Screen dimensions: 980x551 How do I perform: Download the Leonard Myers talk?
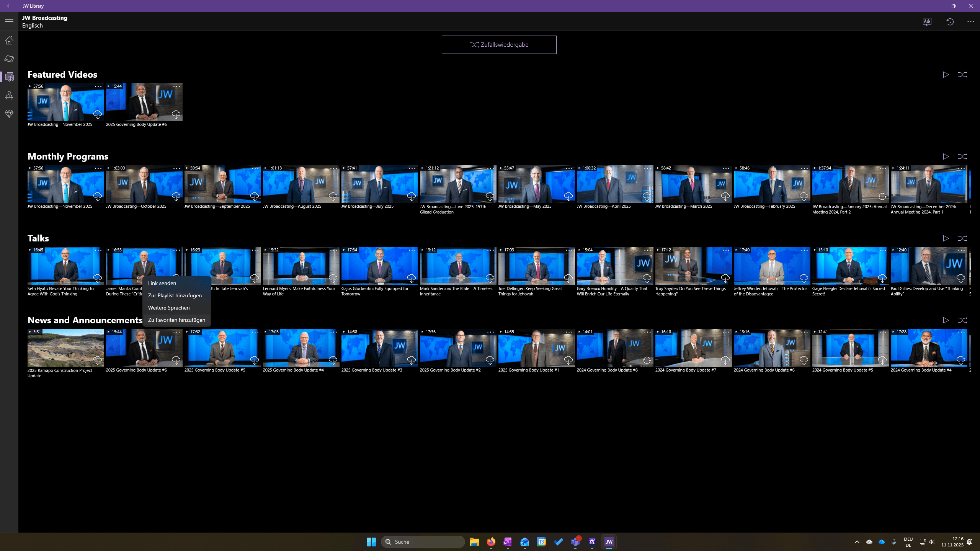(x=333, y=278)
